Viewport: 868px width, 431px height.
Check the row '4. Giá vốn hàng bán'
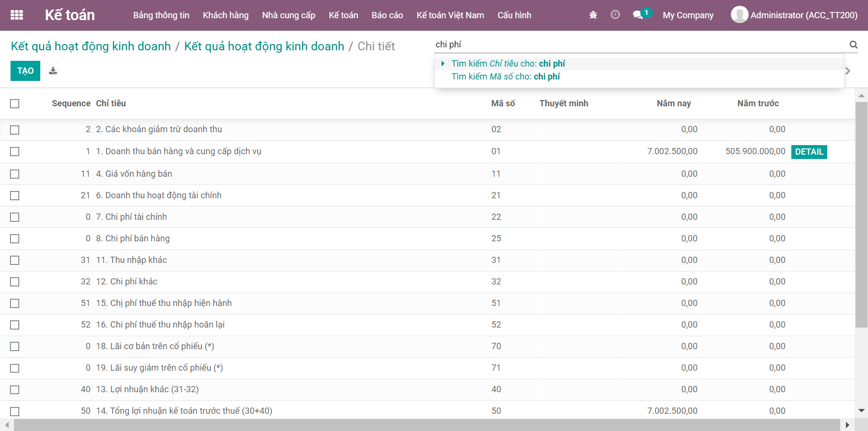coord(15,174)
